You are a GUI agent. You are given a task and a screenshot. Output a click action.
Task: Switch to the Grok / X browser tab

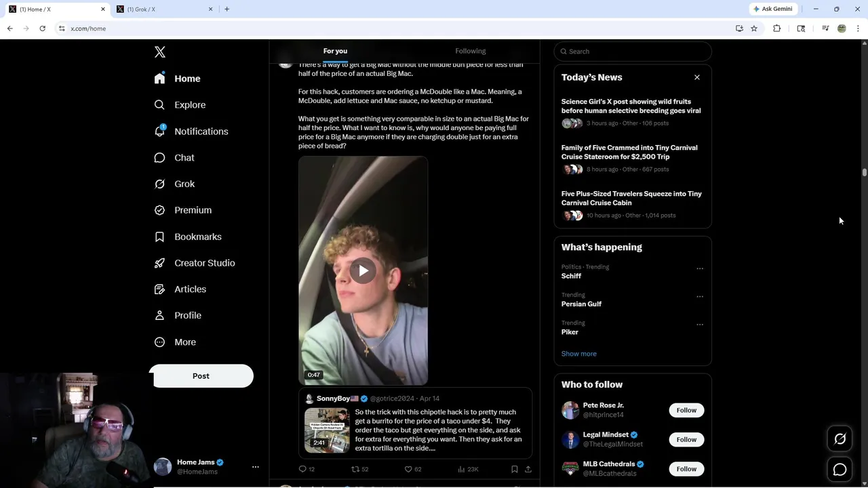163,9
